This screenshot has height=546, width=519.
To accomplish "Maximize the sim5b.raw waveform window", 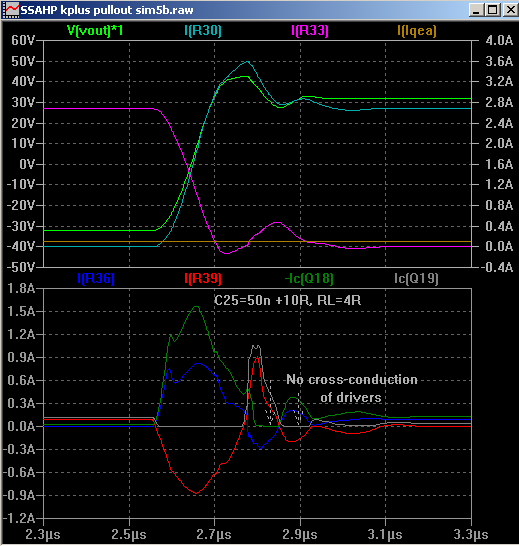I will [x=493, y=10].
